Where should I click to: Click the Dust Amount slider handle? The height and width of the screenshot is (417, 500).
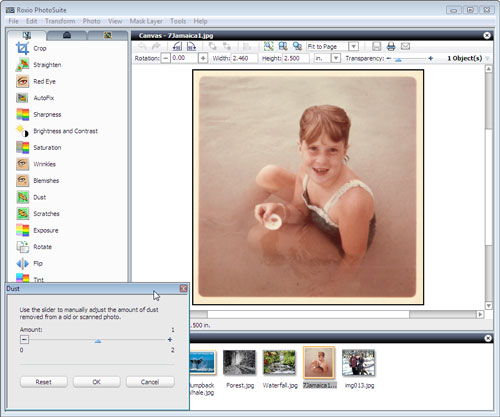point(98,341)
